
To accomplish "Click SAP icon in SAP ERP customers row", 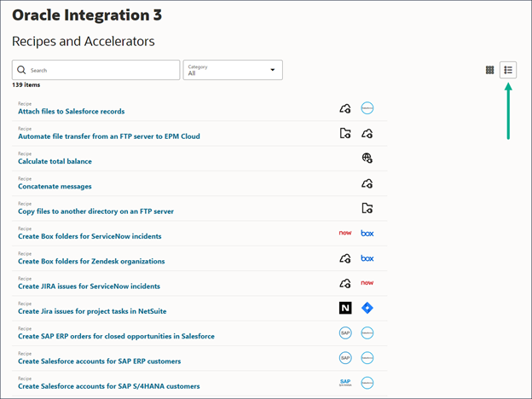I will (x=345, y=358).
